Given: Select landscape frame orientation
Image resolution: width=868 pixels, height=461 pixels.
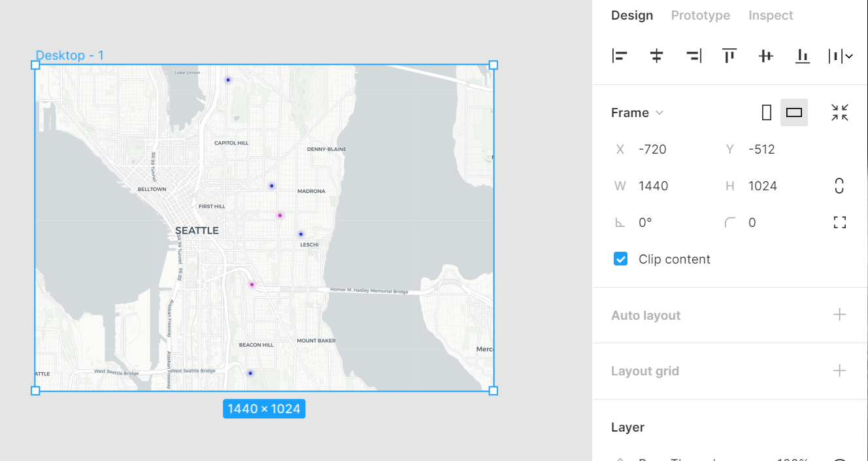Looking at the screenshot, I should [794, 112].
